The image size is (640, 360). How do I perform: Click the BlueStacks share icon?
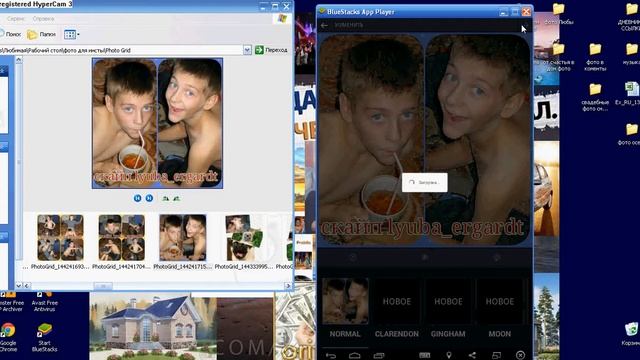click(x=472, y=355)
